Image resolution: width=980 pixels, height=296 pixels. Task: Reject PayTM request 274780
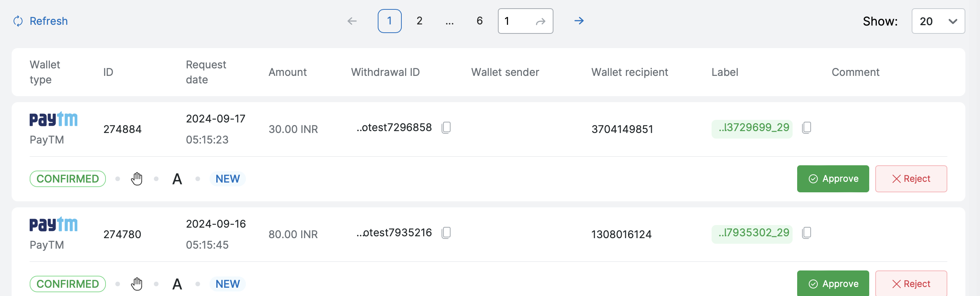point(911,284)
